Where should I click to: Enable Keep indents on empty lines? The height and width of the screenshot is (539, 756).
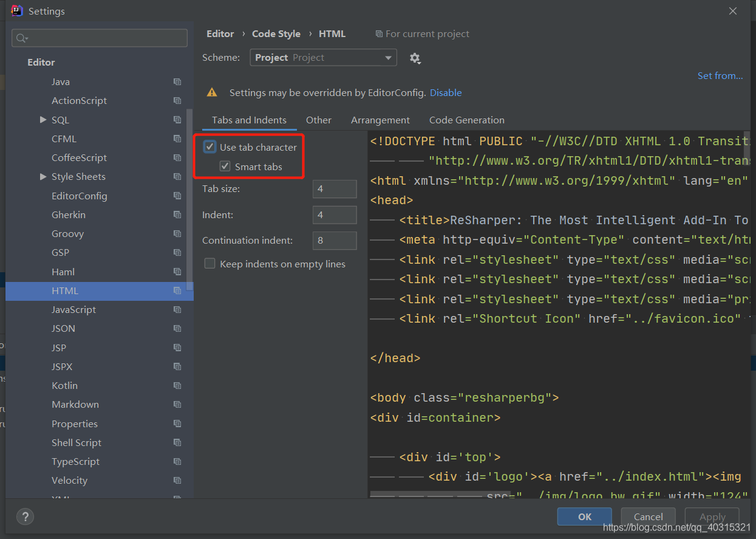point(210,264)
